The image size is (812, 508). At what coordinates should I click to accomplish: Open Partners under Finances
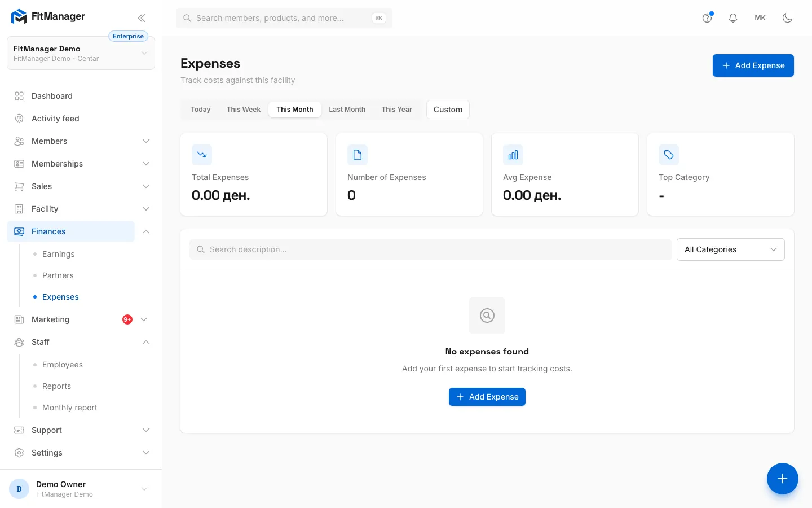[x=58, y=275]
